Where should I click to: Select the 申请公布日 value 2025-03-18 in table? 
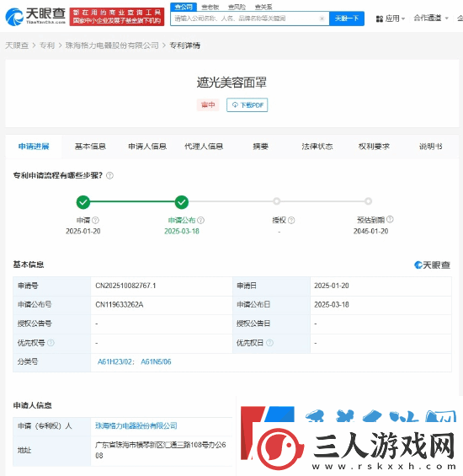[332, 304]
